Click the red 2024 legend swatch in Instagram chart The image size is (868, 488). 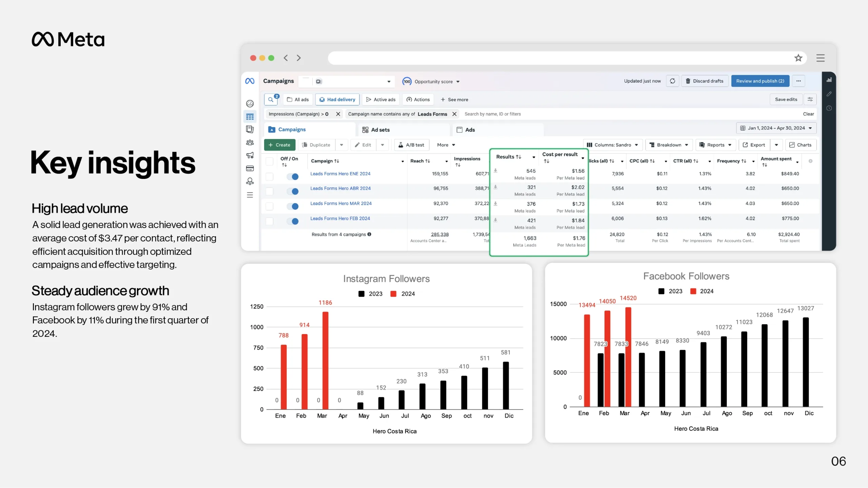393,294
